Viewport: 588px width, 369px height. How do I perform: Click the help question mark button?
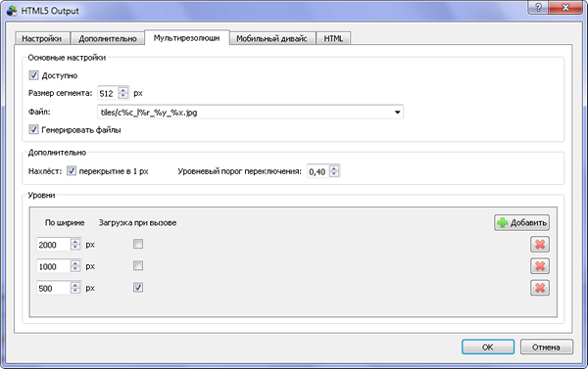click(x=538, y=8)
